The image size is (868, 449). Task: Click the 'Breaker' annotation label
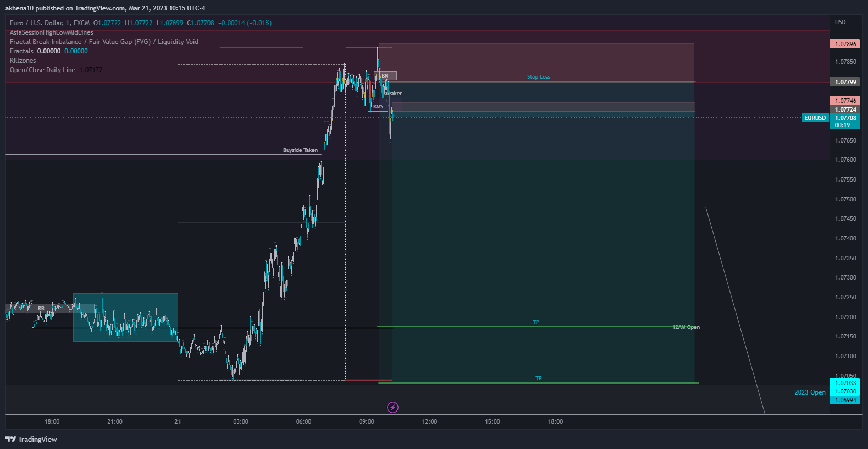(393, 94)
